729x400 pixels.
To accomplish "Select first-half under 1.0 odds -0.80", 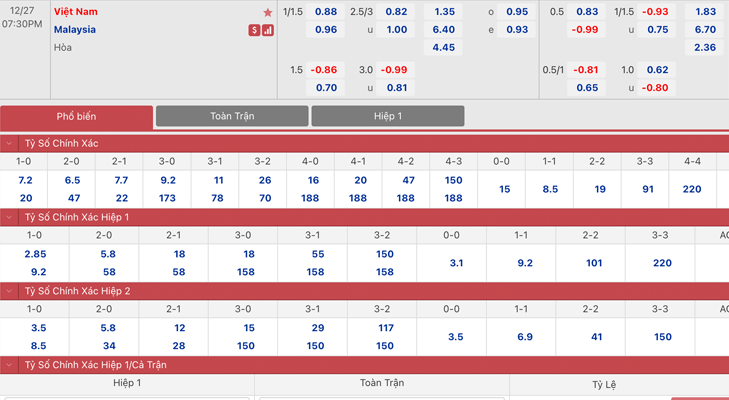I will coord(656,88).
